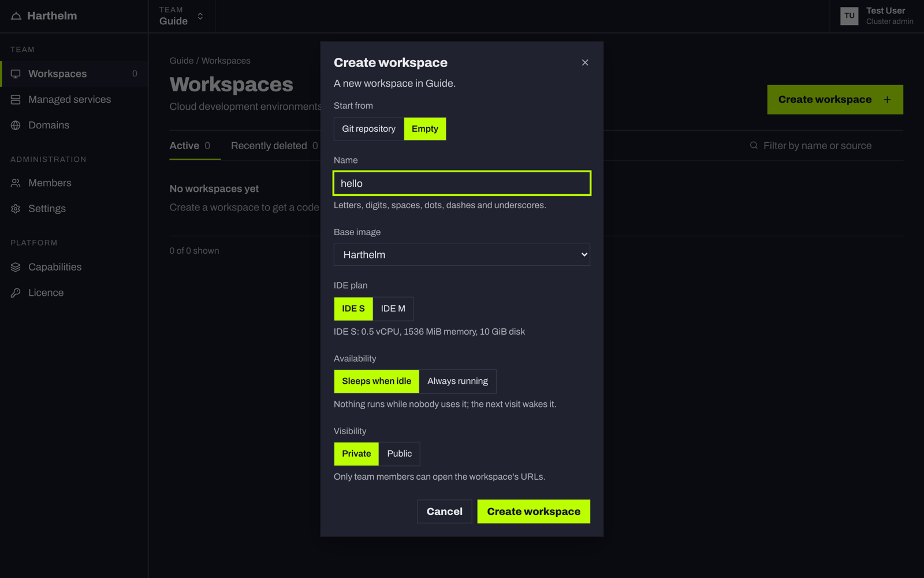Click the Licence key icon
The height and width of the screenshot is (578, 924).
click(16, 293)
